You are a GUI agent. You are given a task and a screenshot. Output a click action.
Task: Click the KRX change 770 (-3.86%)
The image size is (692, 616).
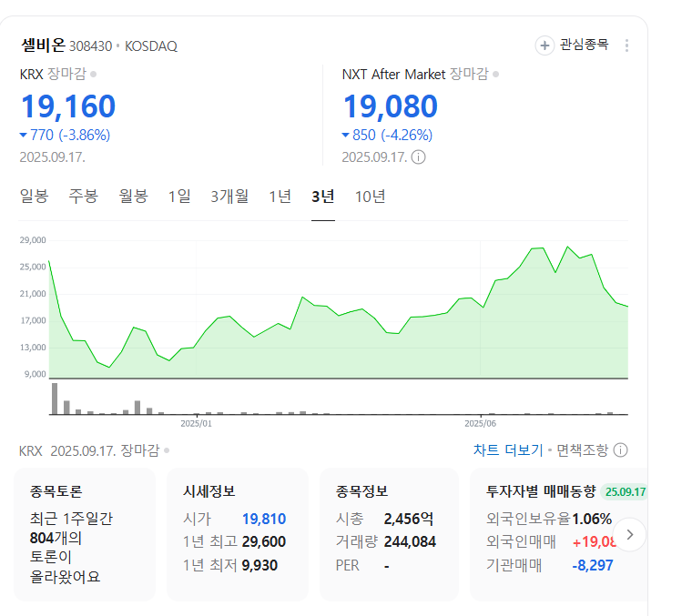coord(66,135)
